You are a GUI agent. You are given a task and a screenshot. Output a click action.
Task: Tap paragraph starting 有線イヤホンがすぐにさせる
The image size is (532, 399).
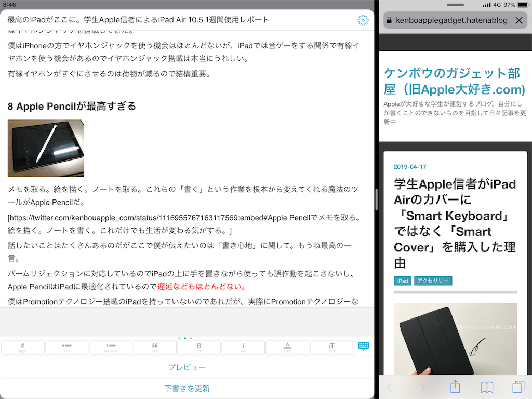coord(109,74)
